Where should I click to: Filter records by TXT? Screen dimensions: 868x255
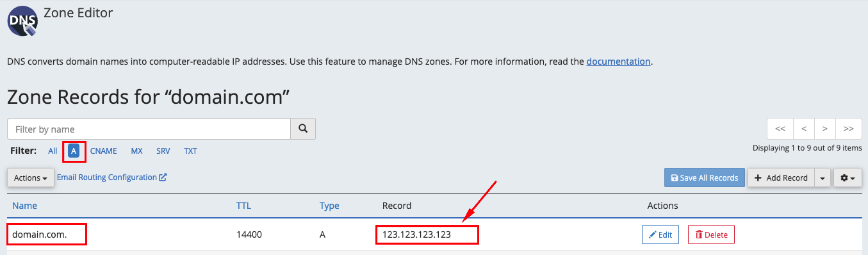coord(190,151)
